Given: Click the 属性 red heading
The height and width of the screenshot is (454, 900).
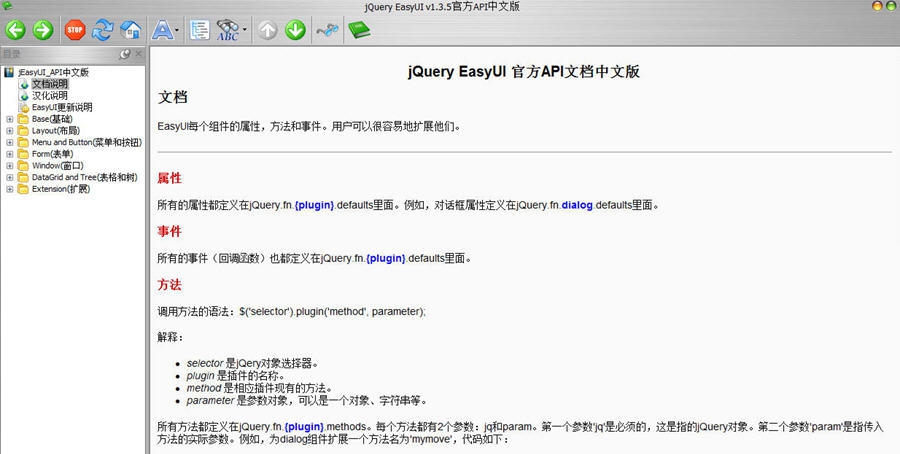Looking at the screenshot, I should (169, 179).
